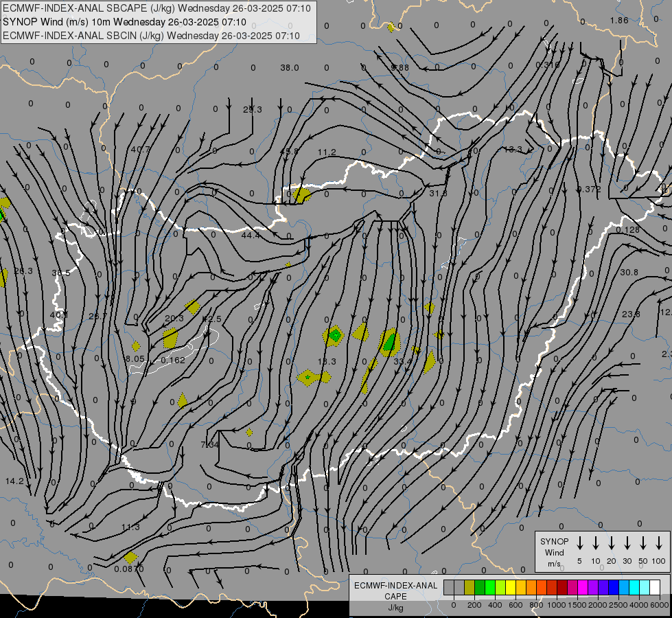Select the dark green CAPE swatch above 200
Screen dimensions: 672x618
(x=480, y=588)
